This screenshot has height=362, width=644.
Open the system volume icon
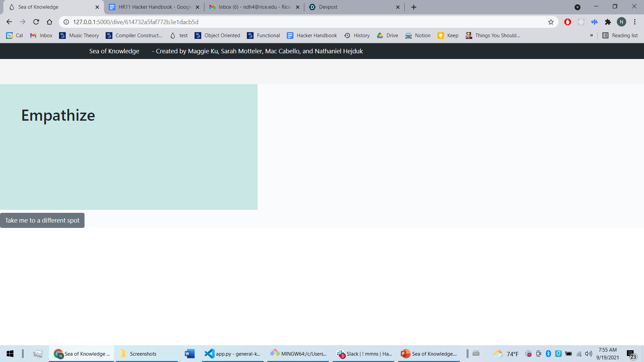(589, 354)
